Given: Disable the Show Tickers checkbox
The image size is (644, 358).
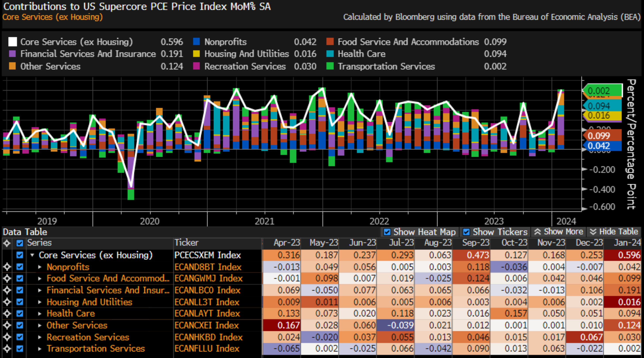Looking at the screenshot, I should click(x=466, y=232).
